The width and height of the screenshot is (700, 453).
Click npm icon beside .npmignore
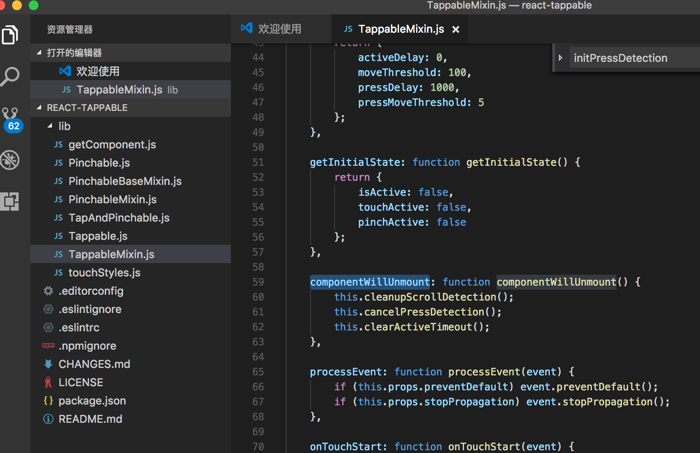[48, 345]
